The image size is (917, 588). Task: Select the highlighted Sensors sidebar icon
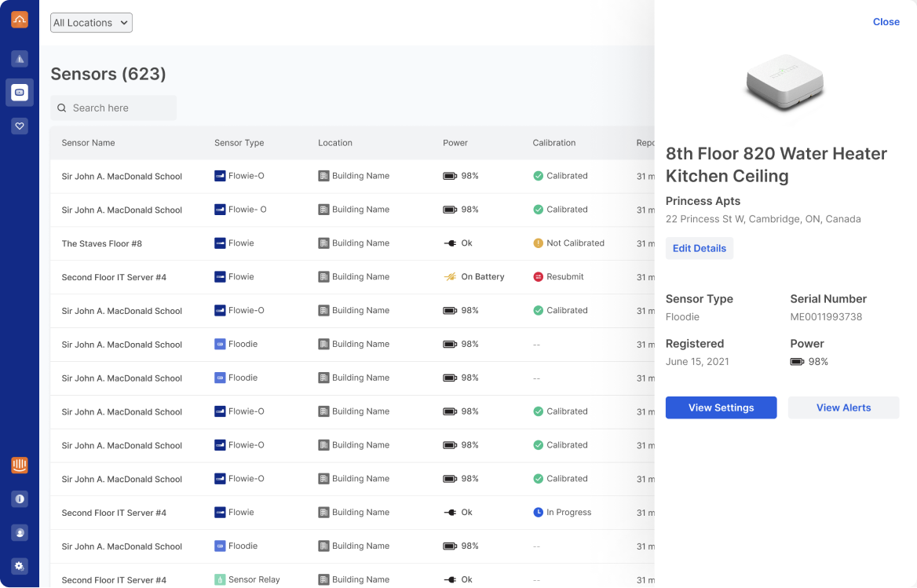click(20, 93)
